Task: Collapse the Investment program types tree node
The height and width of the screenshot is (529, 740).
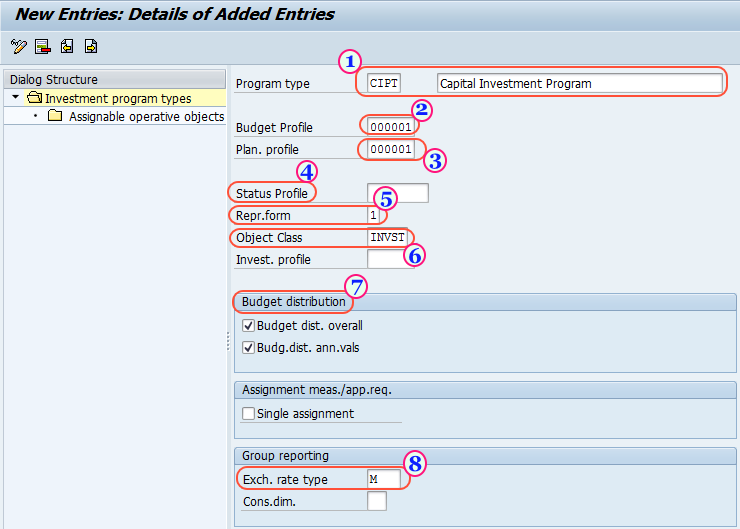Action: tap(16, 99)
